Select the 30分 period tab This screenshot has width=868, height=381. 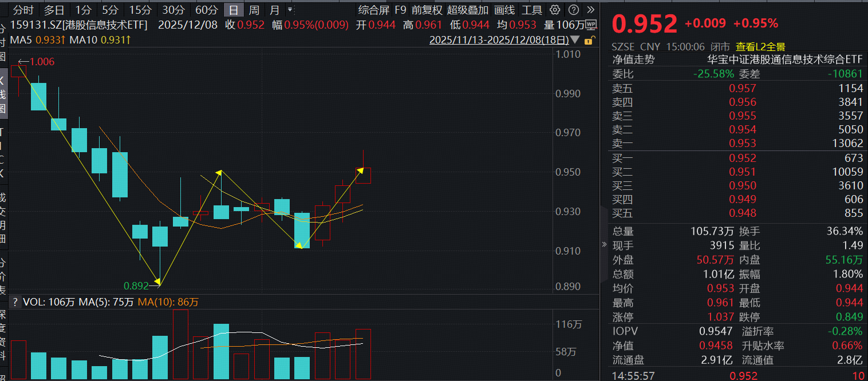click(173, 10)
